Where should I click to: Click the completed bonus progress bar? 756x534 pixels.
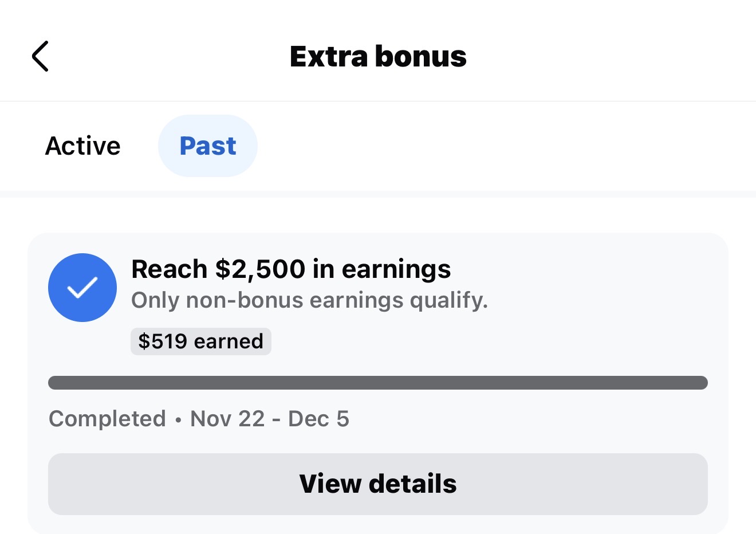click(x=378, y=383)
